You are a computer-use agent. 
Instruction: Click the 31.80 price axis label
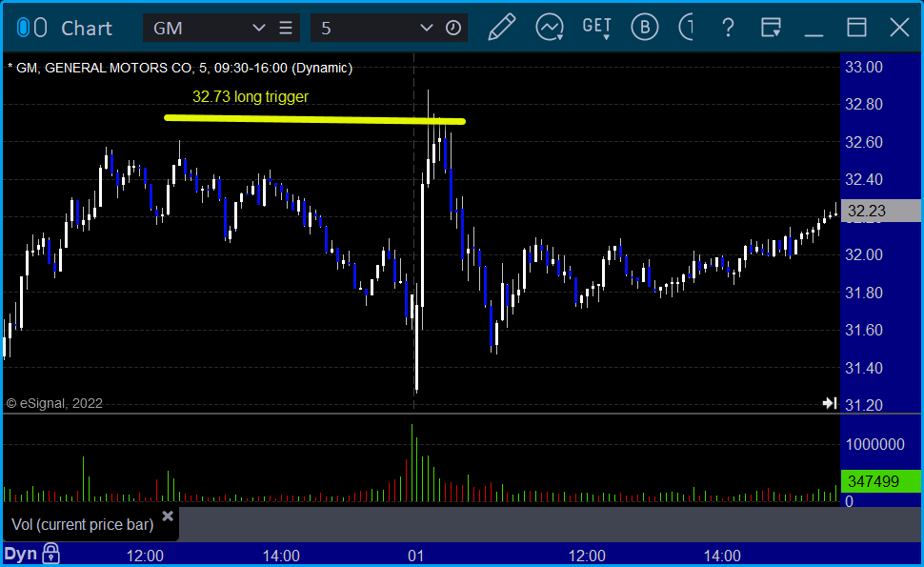pos(864,293)
